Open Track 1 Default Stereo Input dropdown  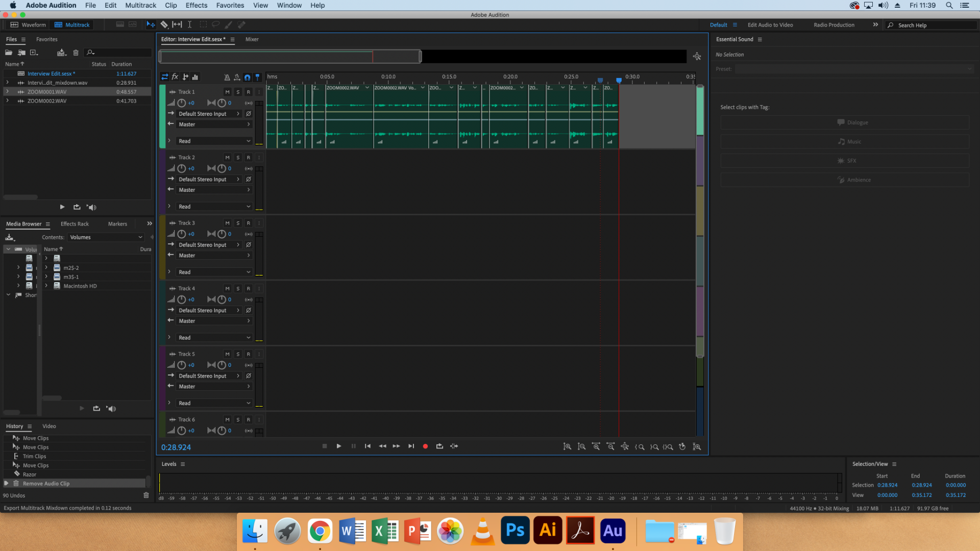(x=208, y=114)
